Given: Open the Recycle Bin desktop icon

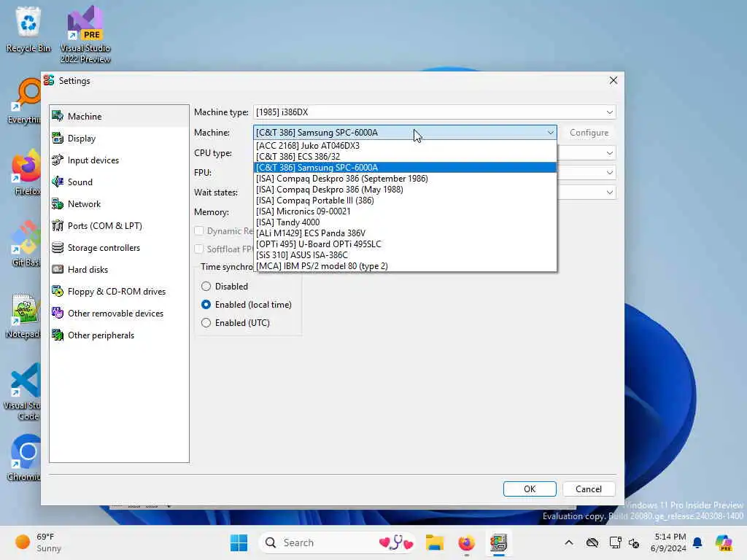Looking at the screenshot, I should click(x=28, y=28).
